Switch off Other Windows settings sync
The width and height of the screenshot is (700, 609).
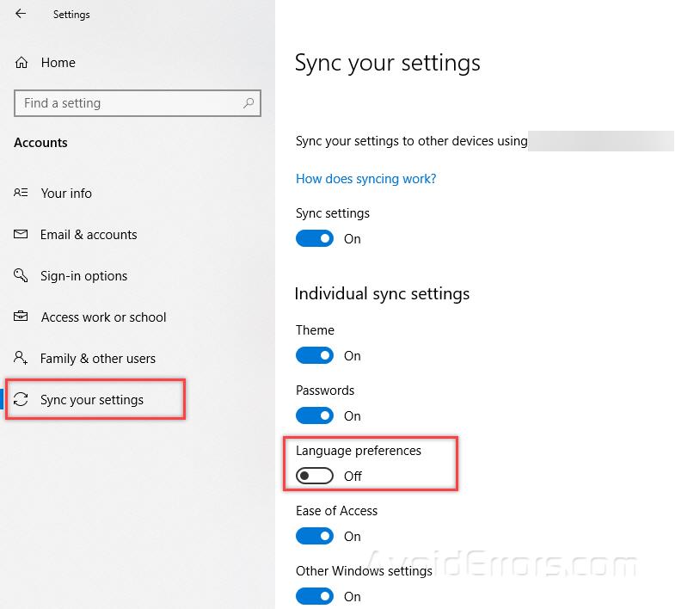[x=315, y=596]
